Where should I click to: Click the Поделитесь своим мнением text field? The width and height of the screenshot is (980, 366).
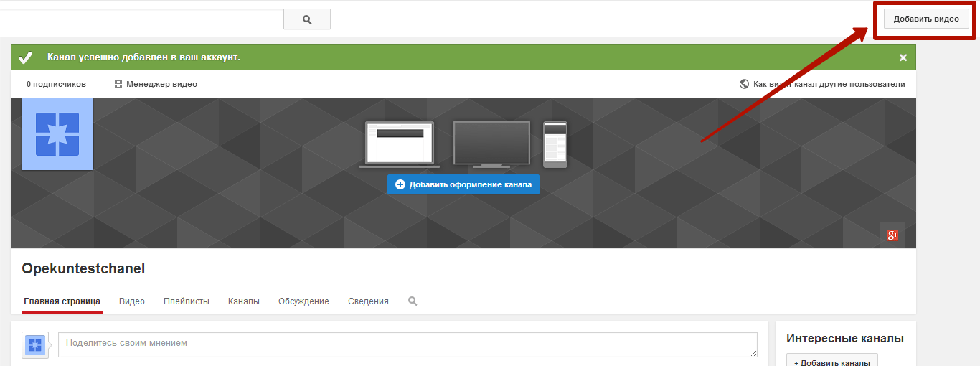click(x=407, y=344)
